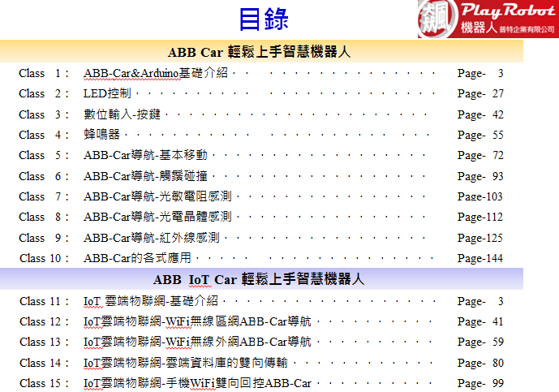
Task: Click page number 'Page-125'
Action: pos(480,239)
